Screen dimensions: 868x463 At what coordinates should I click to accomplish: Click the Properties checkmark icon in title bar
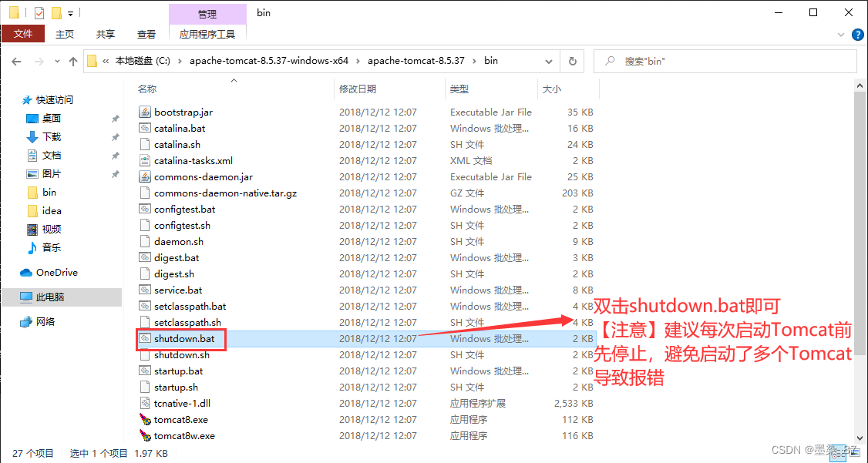pyautogui.click(x=39, y=13)
